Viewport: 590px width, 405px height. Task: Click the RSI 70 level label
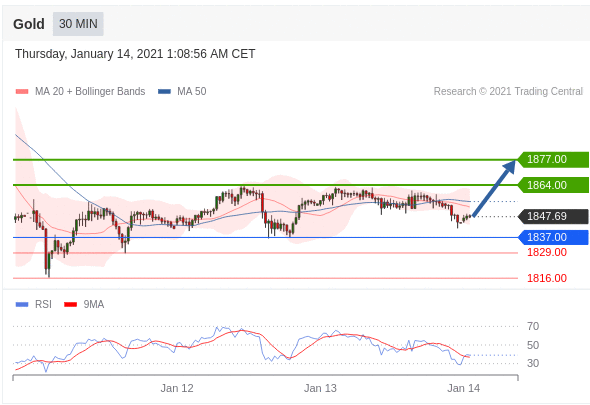click(x=533, y=326)
